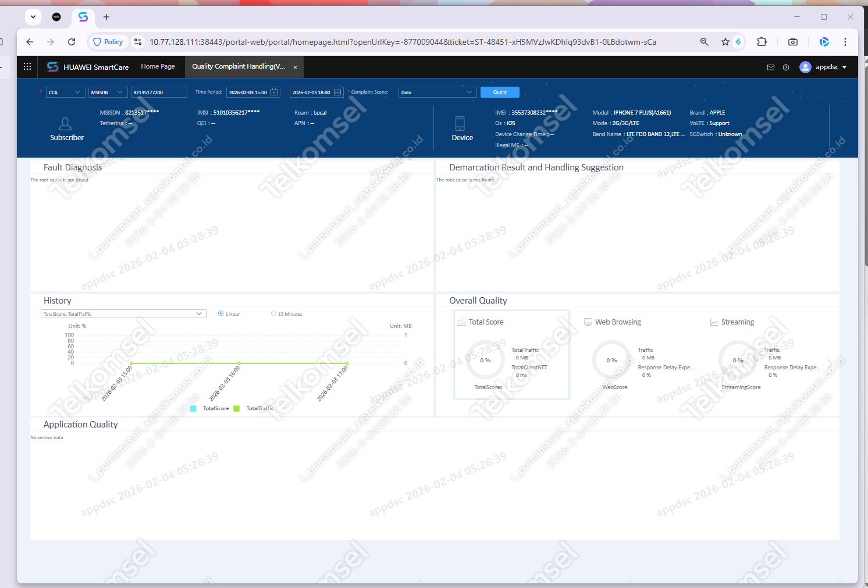Click the VoLTE Support text
The image size is (868, 588).
[x=709, y=123]
